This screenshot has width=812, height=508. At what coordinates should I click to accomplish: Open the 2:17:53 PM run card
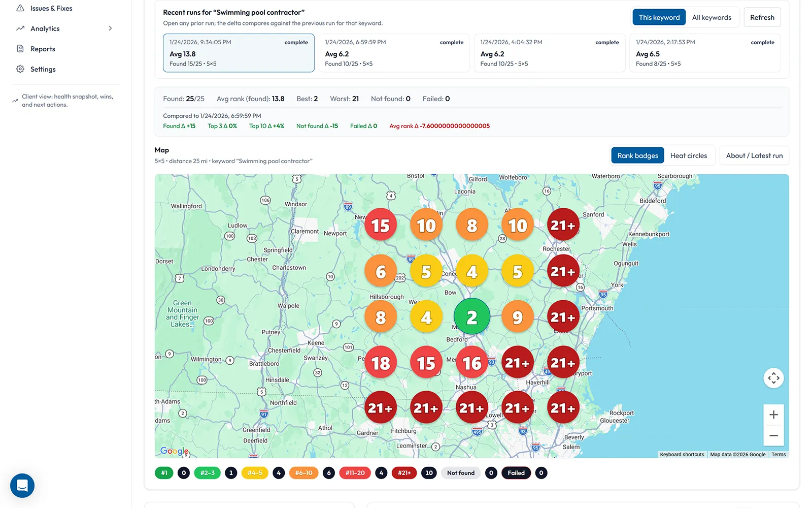point(705,53)
